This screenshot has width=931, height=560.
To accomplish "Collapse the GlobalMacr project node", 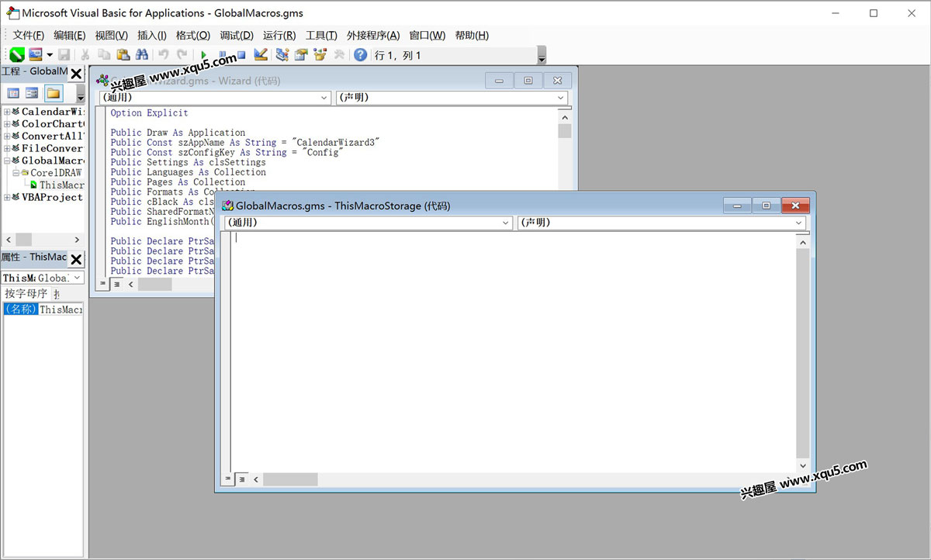I will [7, 161].
